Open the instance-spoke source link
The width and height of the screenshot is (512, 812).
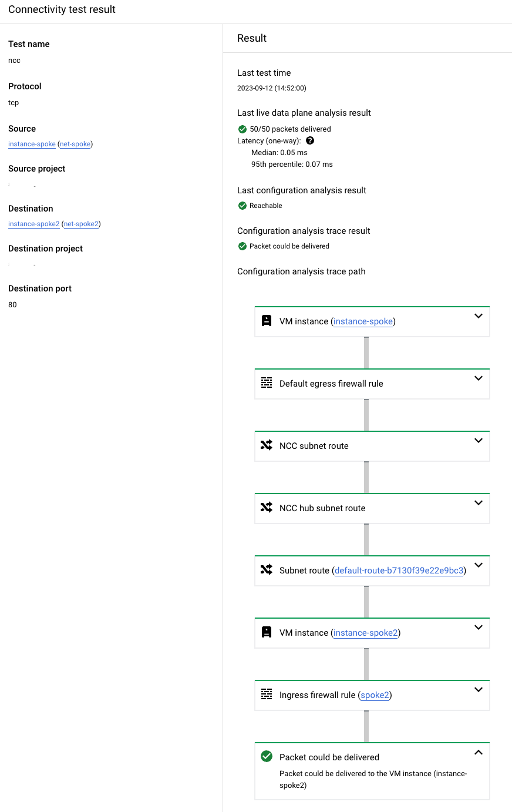pyautogui.click(x=32, y=144)
